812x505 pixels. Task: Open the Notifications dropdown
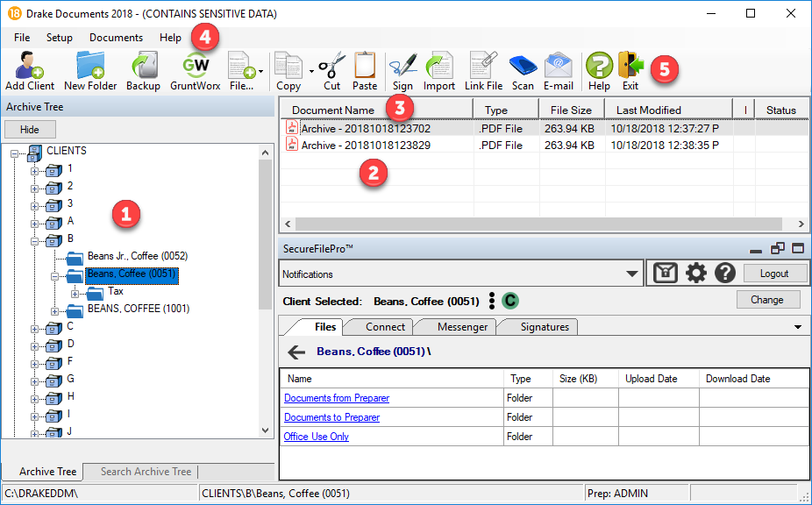coord(631,274)
